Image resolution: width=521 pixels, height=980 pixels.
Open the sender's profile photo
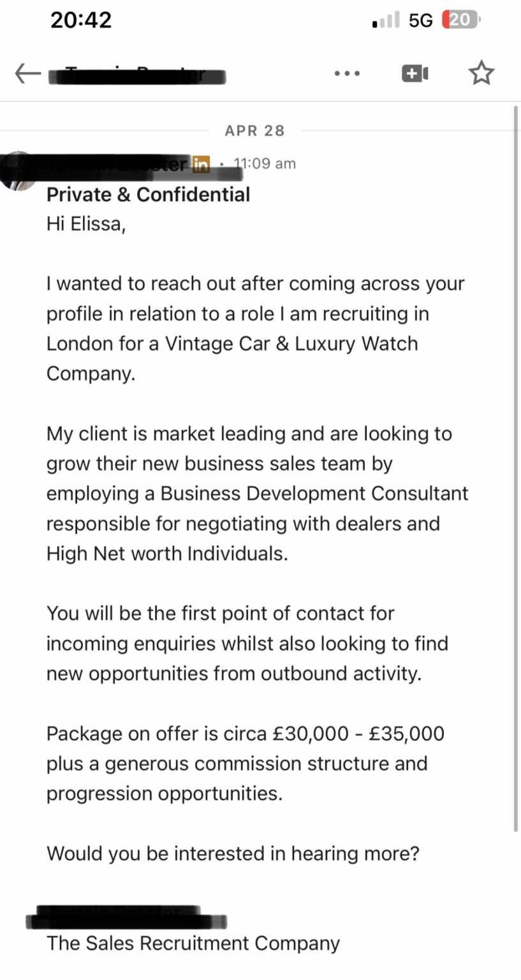tap(18, 170)
